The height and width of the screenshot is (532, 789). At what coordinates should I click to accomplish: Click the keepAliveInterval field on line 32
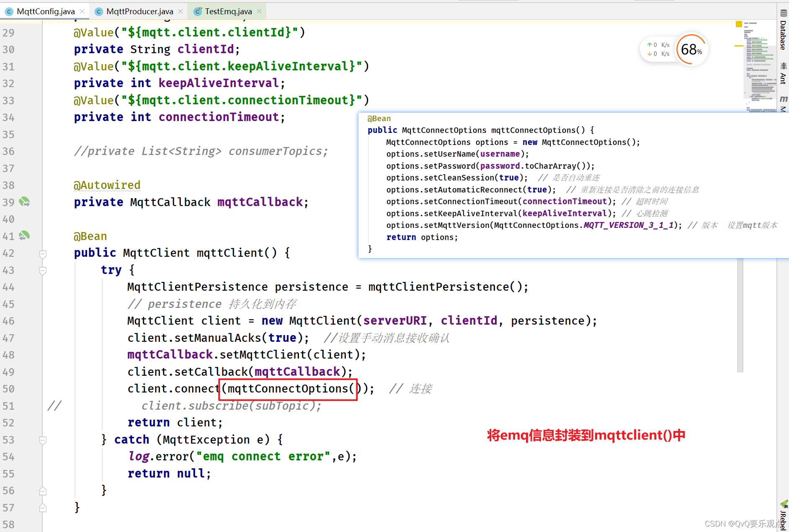click(219, 83)
